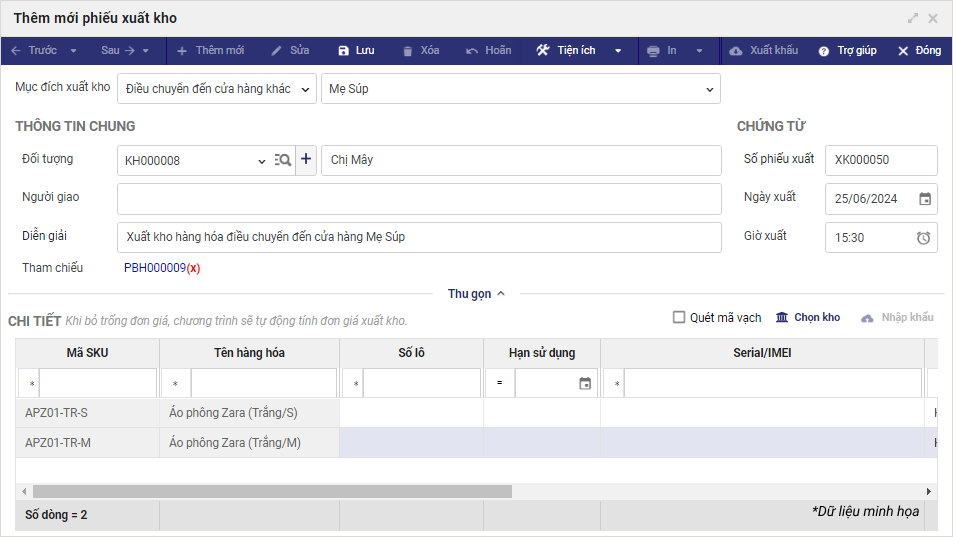Open reference link PBH000009

155,268
